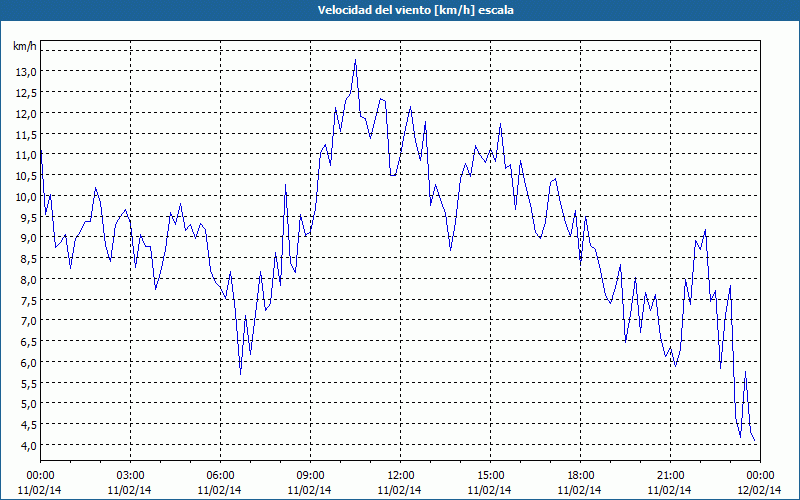800x500 pixels.
Task: Click the 12/02/14 date label
Action: (760, 490)
